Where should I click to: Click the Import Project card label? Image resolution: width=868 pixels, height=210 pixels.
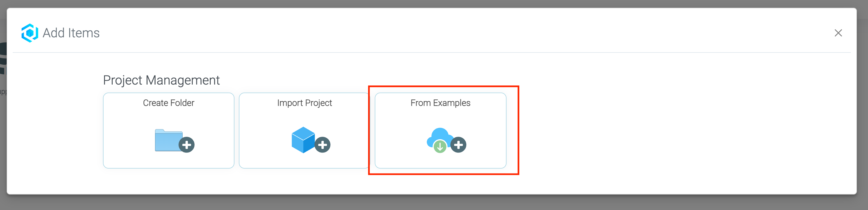tap(304, 103)
